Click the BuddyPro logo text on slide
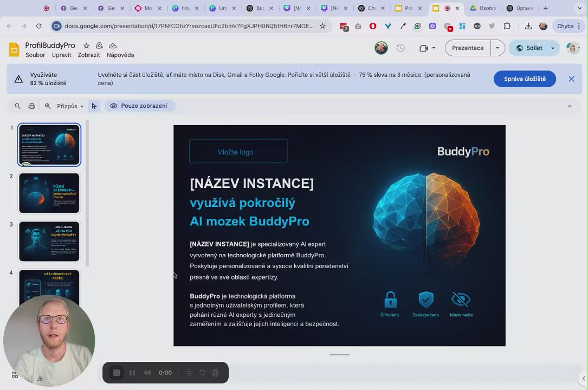The image size is (588, 390). tap(463, 151)
